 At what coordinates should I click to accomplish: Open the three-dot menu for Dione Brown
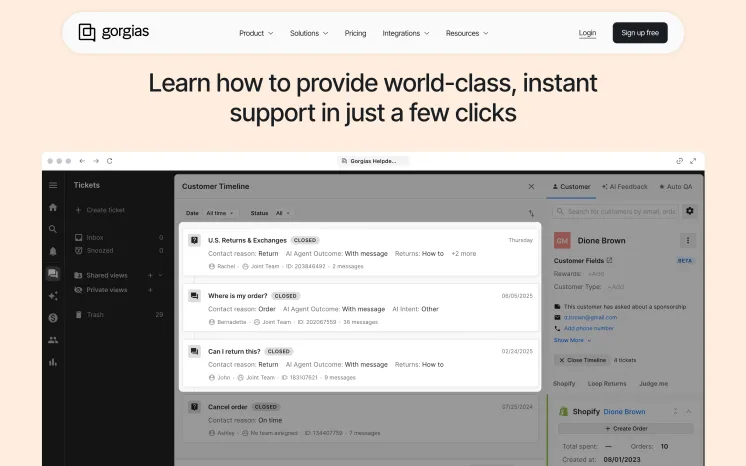click(687, 240)
